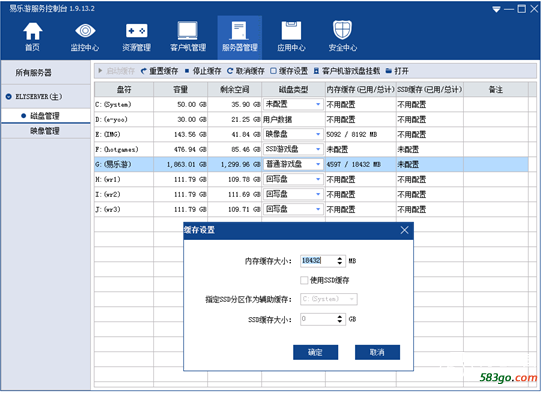
Task: Enable 使用SSD缓存 checkbox
Action: click(304, 280)
